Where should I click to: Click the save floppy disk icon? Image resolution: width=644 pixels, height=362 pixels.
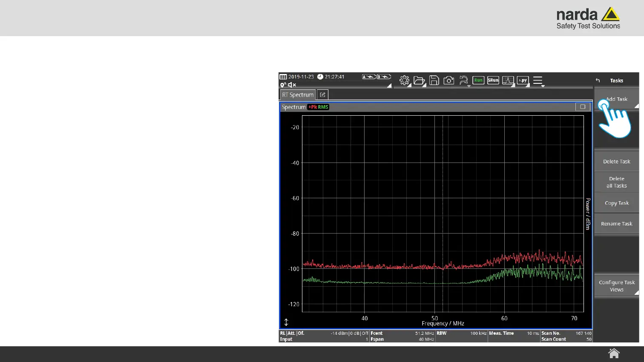point(434,80)
